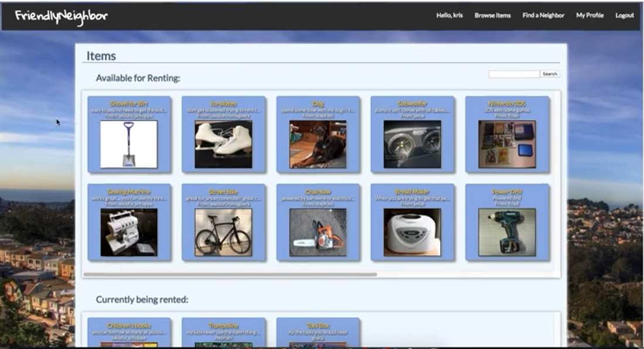The image size is (644, 349).
Task: Click the Bread Maker description text
Action: [413, 199]
